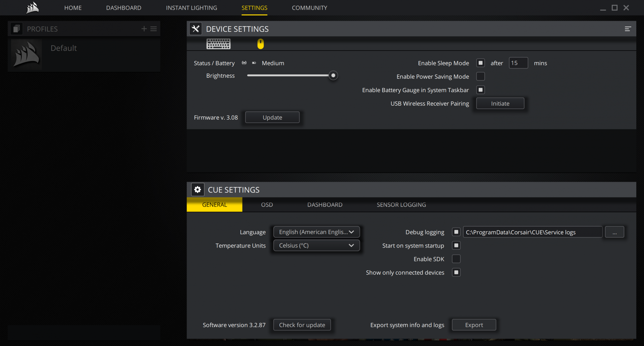Add a new profile with plus icon
Screen dimensions: 644x346
(144, 29)
